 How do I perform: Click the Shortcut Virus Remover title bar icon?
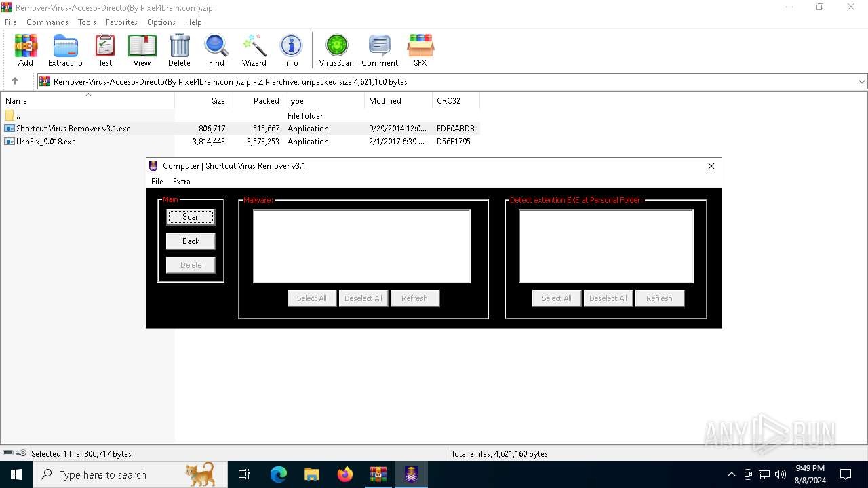(x=154, y=165)
